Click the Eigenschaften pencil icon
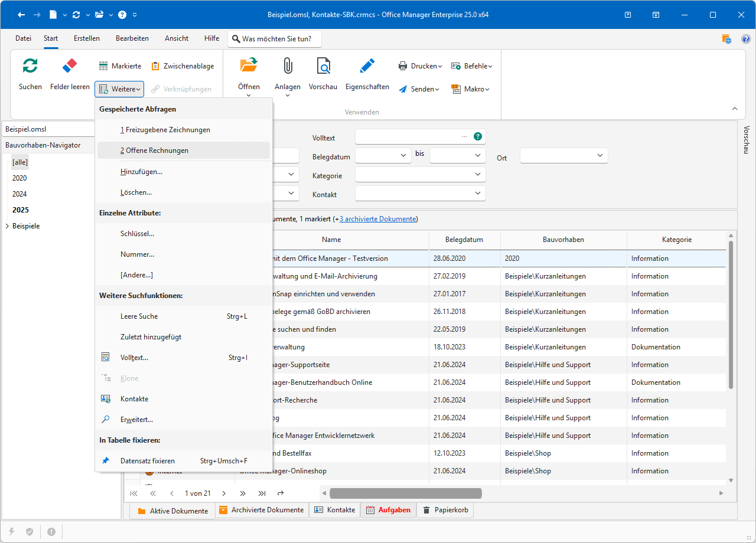The image size is (756, 543). point(367,66)
